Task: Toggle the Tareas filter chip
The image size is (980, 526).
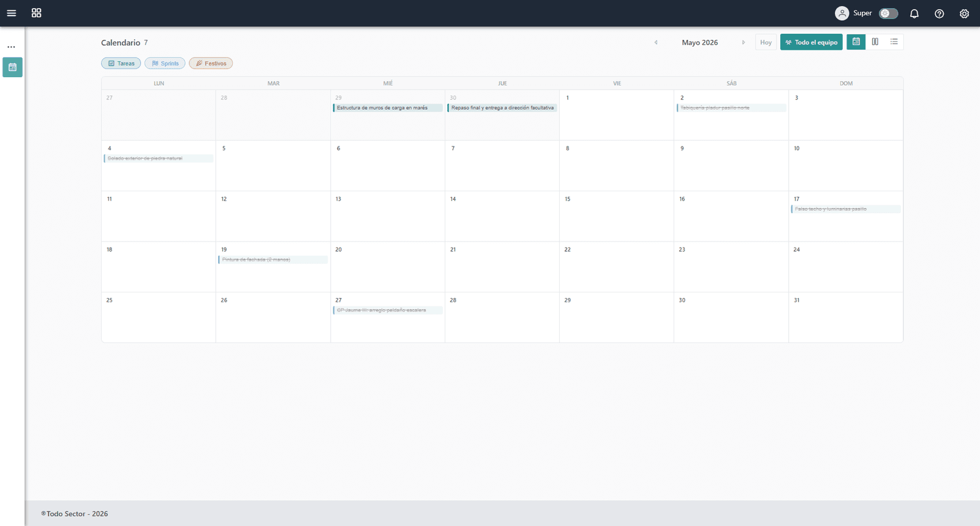Action: click(121, 63)
